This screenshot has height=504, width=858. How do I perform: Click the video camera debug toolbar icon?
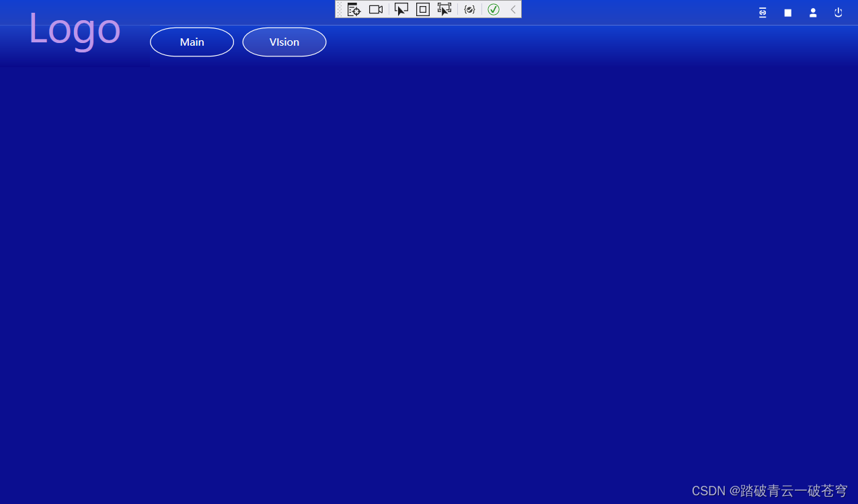tap(376, 9)
